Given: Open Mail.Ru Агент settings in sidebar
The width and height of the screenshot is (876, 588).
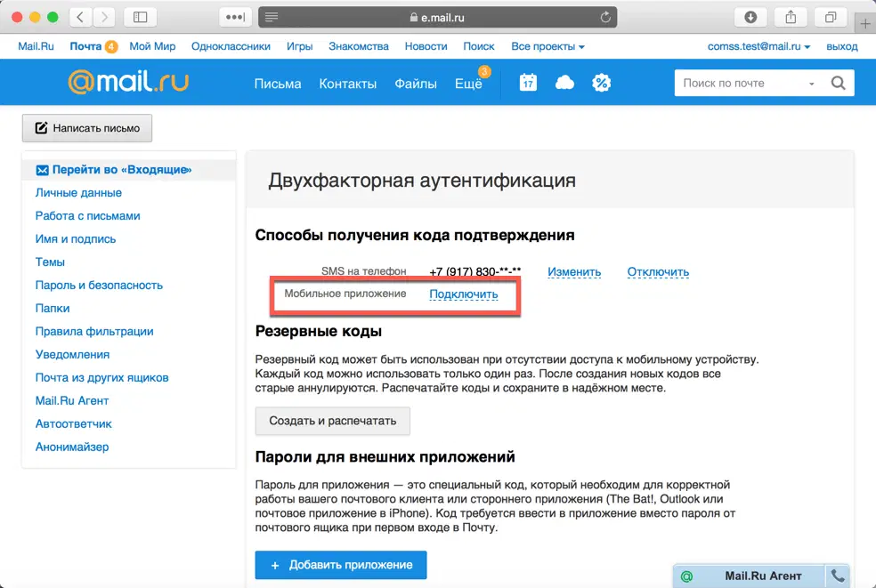Looking at the screenshot, I should coord(72,400).
